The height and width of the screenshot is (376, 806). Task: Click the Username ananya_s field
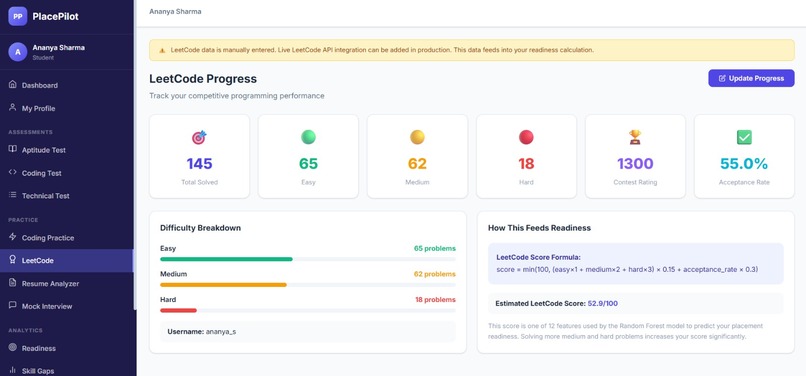308,332
